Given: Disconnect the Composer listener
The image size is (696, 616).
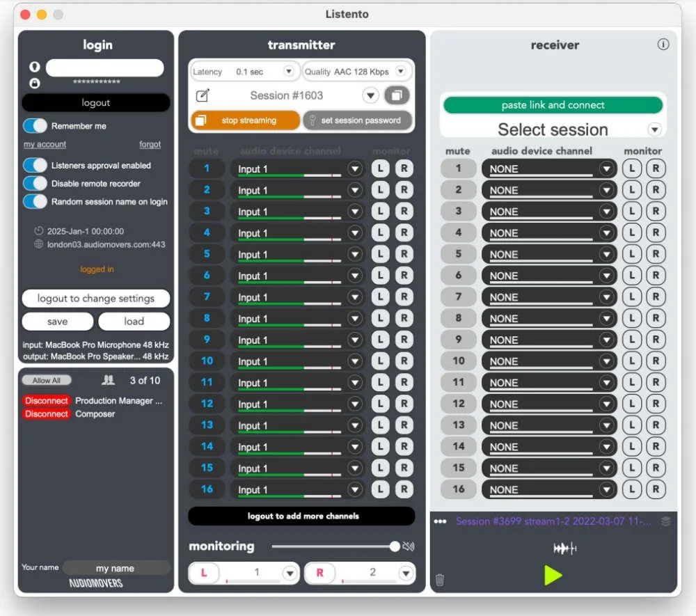Looking at the screenshot, I should [47, 414].
